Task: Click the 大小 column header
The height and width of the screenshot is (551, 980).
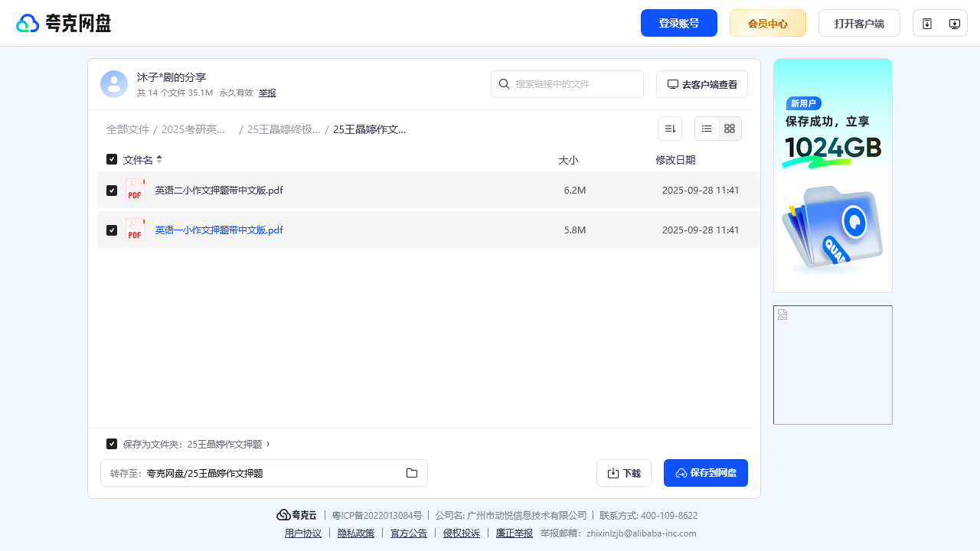Action: (568, 160)
